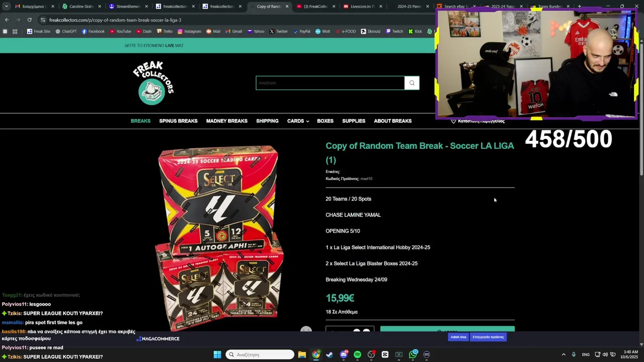Open the Skroutz bookmark

pyautogui.click(x=370, y=31)
